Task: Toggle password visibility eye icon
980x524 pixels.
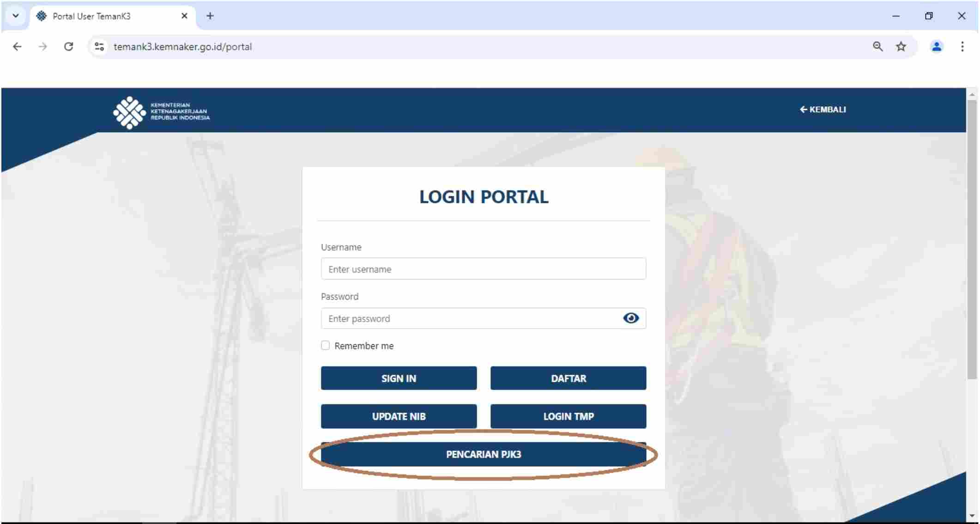Action: (x=630, y=318)
